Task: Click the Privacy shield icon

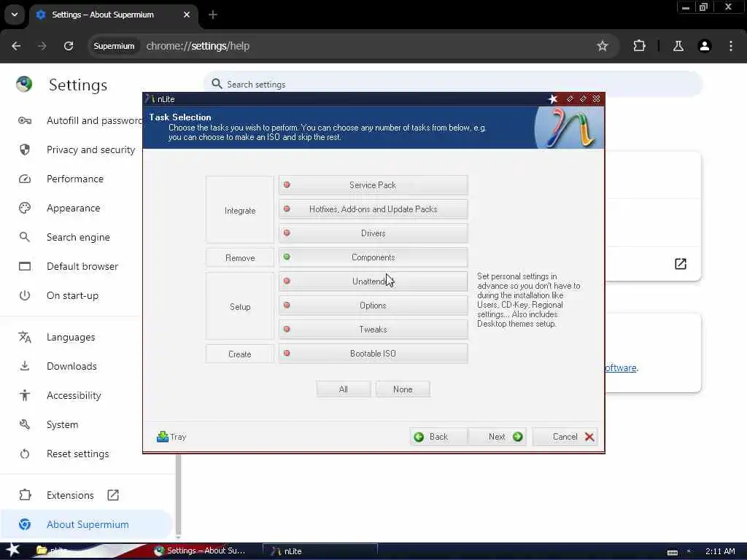Action: tap(25, 149)
